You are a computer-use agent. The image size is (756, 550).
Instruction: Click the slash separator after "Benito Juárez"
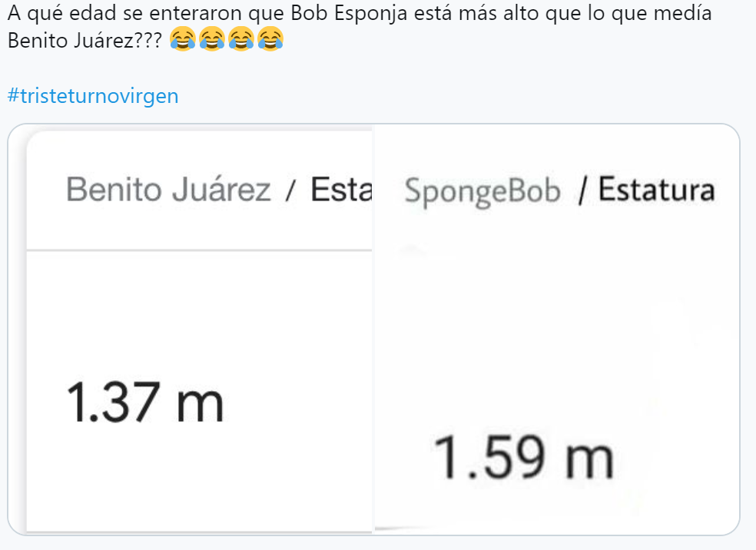[x=290, y=191]
